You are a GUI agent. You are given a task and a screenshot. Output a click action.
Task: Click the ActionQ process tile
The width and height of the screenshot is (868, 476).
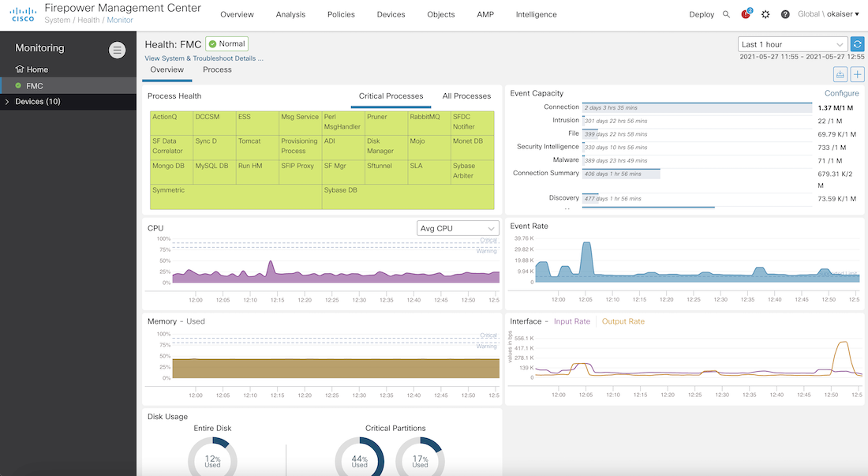[x=171, y=123]
